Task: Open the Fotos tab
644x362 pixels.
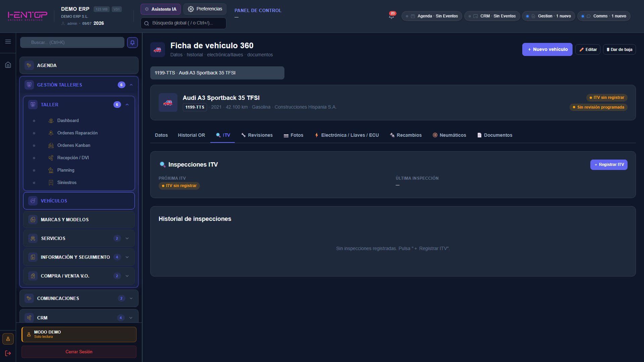Action: [293, 135]
